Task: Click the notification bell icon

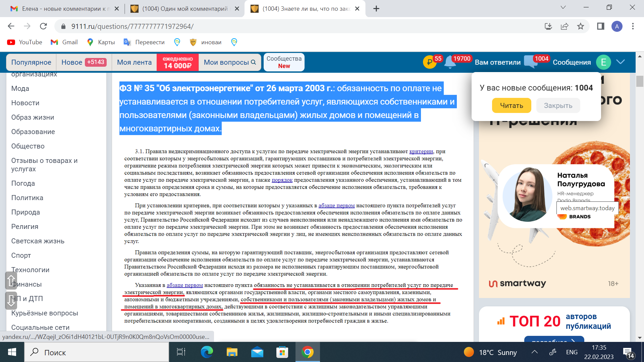Action: pyautogui.click(x=450, y=62)
